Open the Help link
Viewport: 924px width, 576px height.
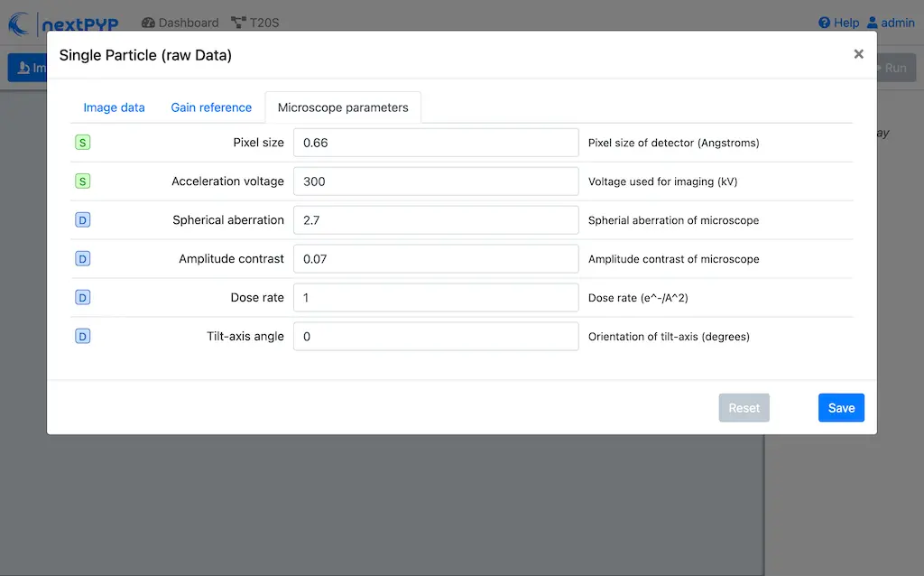[x=839, y=23]
